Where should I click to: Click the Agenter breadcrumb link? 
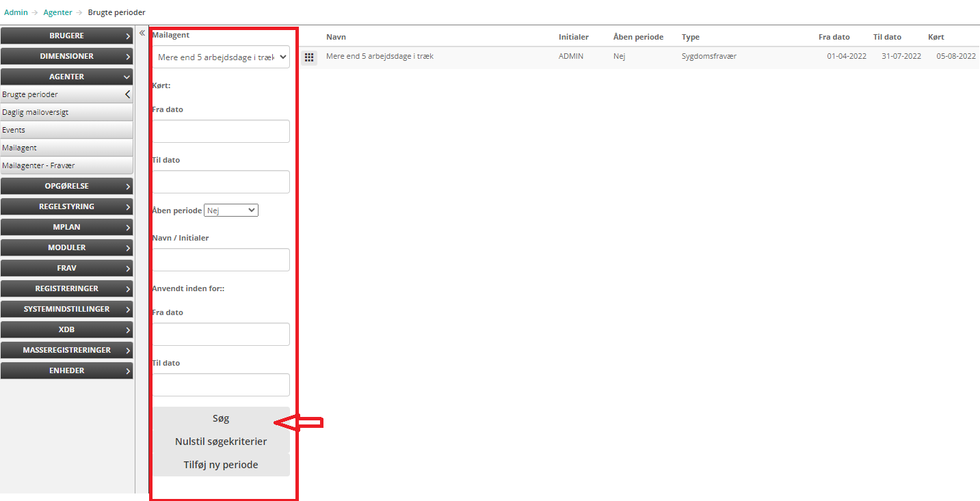pos(57,12)
